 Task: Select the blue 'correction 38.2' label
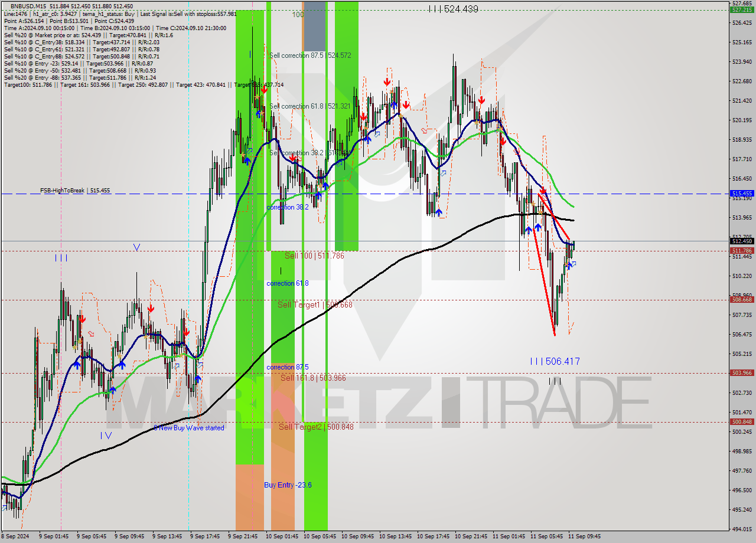coord(287,207)
